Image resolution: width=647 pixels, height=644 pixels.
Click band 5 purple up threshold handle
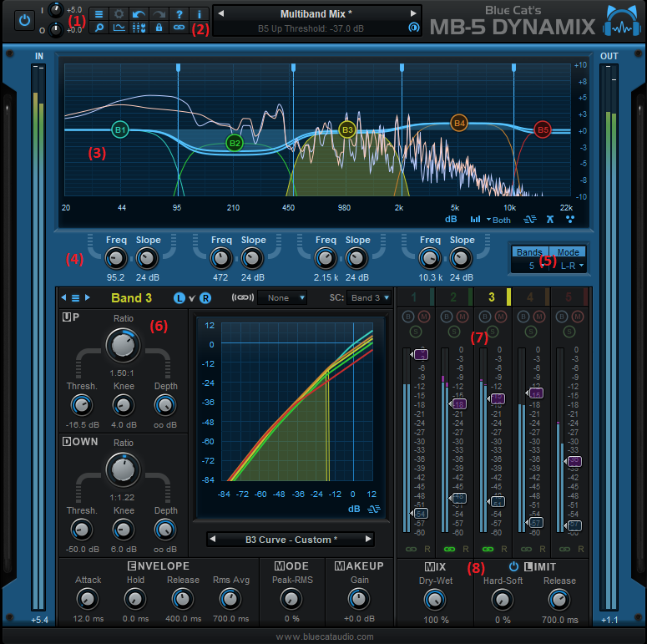(x=573, y=461)
